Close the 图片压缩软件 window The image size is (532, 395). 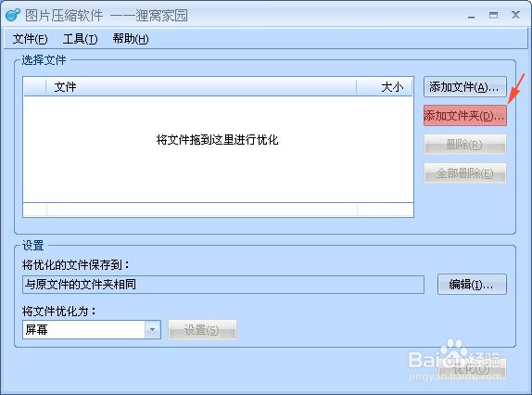(515, 15)
